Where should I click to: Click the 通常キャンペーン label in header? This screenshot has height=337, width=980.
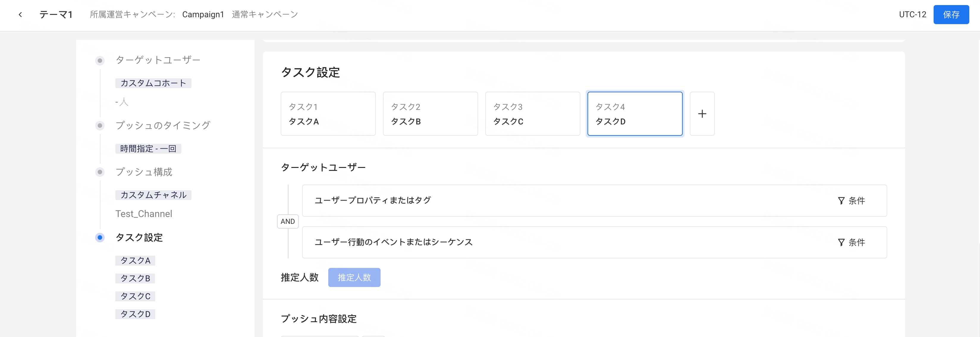265,15
